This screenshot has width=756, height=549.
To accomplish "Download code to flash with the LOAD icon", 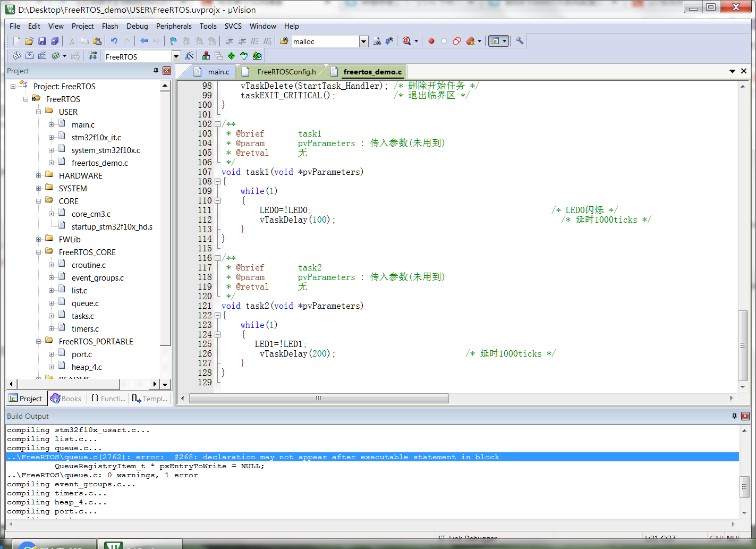I will coord(93,56).
